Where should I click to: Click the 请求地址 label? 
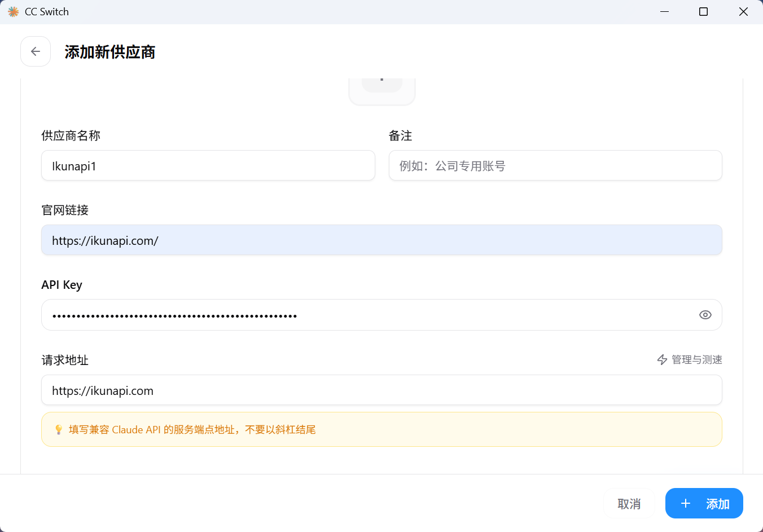click(x=65, y=360)
